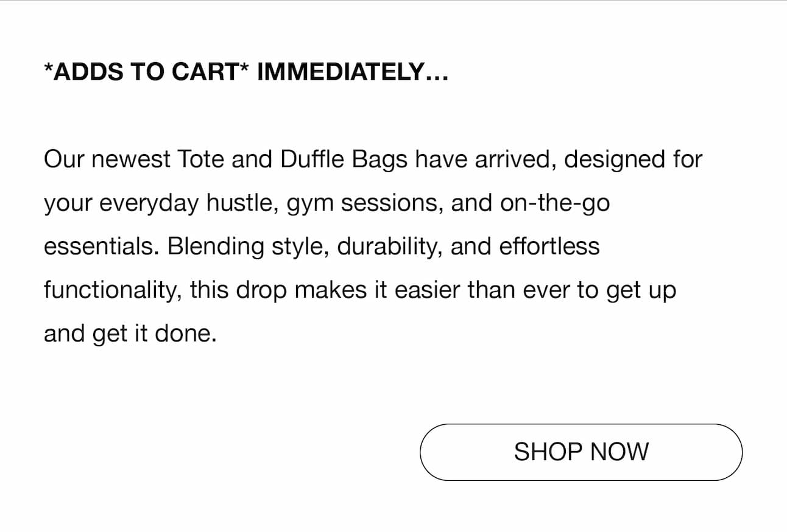Click the words 'designed for' ending the first line

[633, 160]
